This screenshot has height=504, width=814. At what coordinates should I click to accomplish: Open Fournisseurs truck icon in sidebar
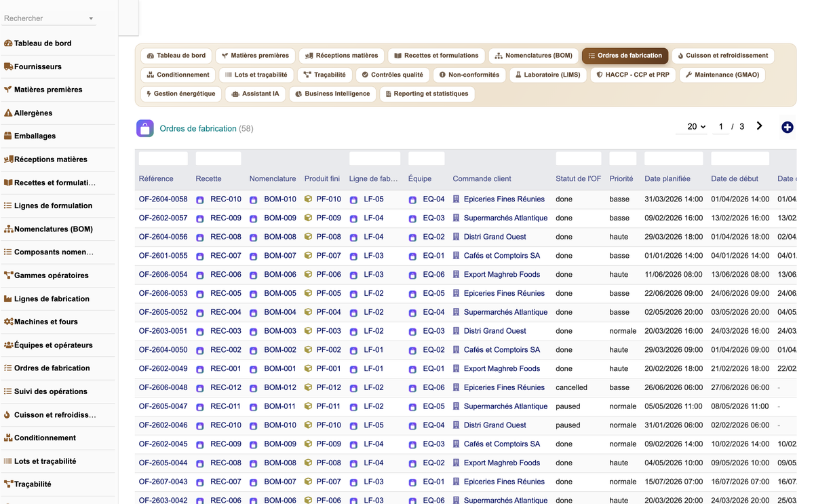click(8, 66)
